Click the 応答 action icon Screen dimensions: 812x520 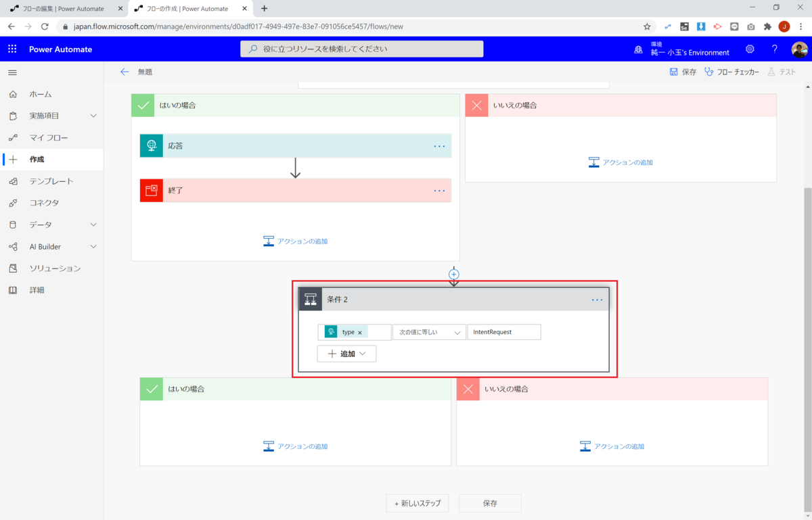(152, 145)
